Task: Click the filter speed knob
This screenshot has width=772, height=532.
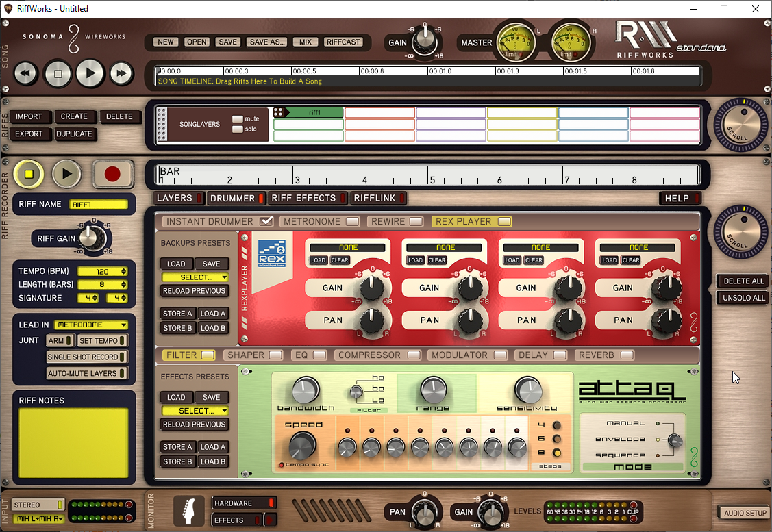Action: click(302, 446)
